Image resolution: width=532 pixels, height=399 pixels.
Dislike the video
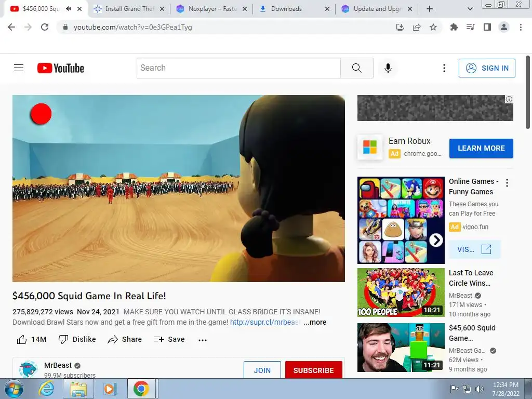click(x=77, y=339)
